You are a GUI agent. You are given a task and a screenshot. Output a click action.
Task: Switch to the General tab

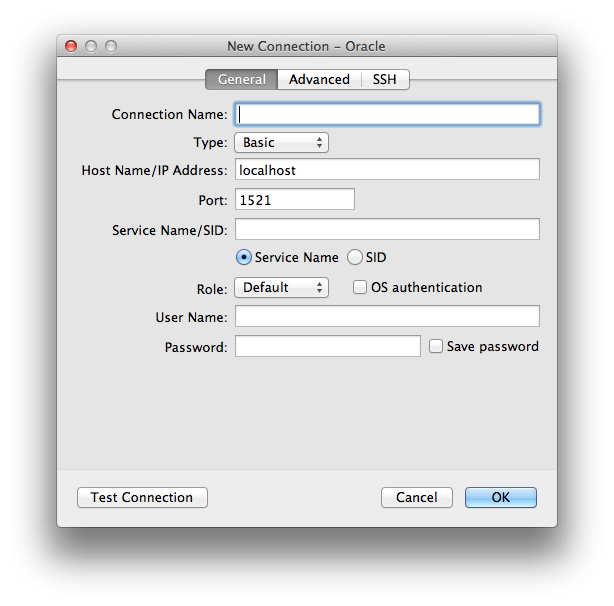click(x=241, y=79)
